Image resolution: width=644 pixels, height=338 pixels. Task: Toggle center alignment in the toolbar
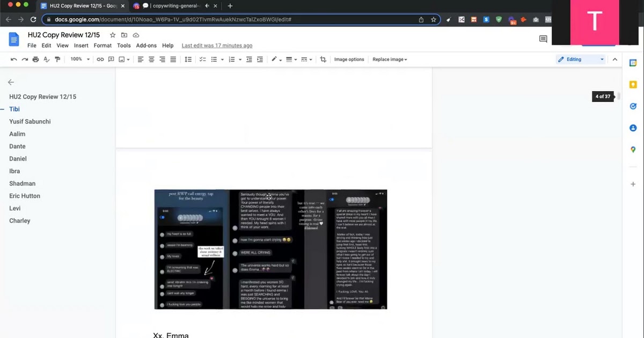(151, 60)
